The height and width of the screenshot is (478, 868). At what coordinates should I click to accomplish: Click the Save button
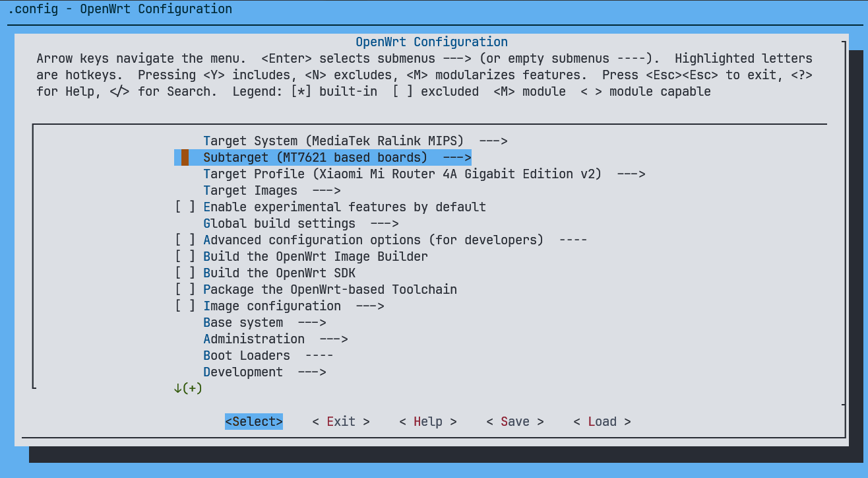click(x=514, y=422)
